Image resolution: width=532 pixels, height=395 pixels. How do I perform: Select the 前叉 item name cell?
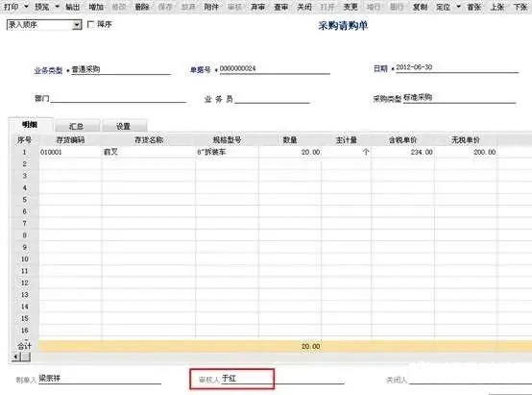click(x=149, y=152)
